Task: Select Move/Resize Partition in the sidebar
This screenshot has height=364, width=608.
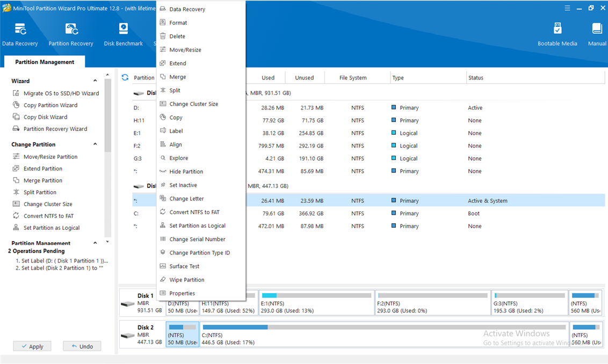Action: point(45,157)
